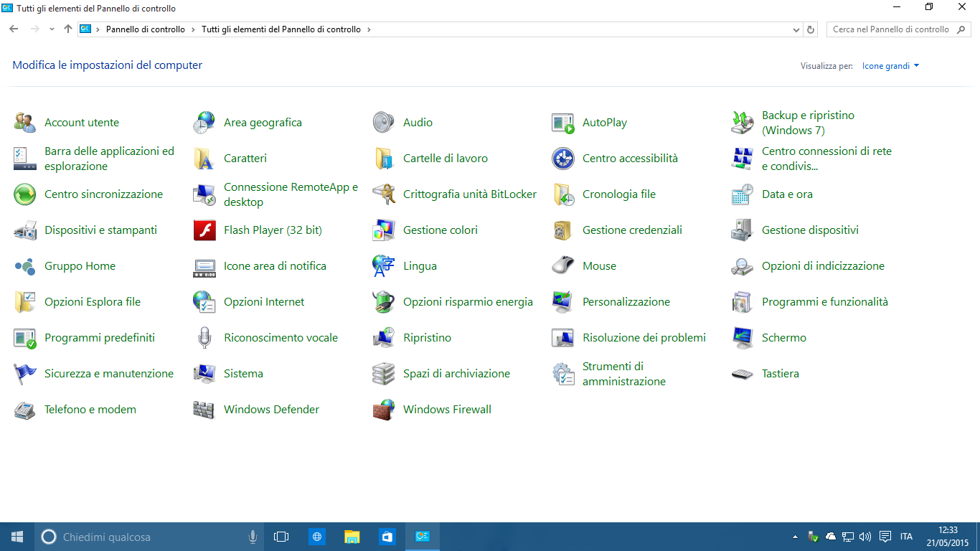Open the Personalizzazione link
Image resolution: width=980 pixels, height=551 pixels.
pos(626,302)
